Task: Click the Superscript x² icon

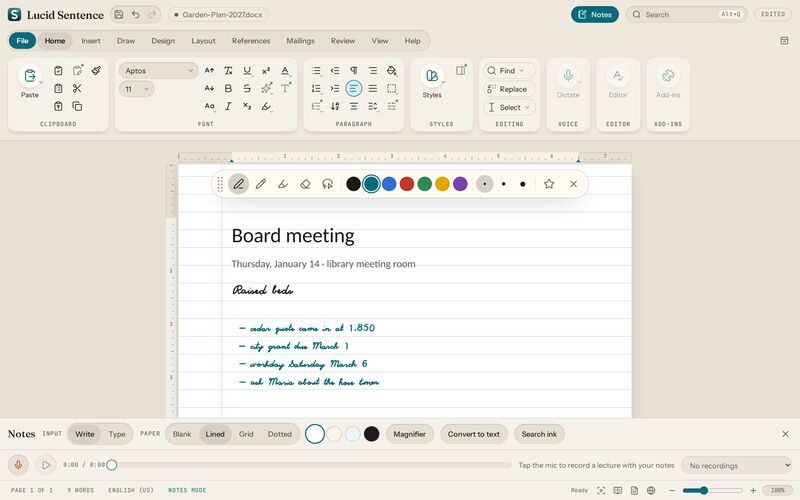Action: pos(266,70)
